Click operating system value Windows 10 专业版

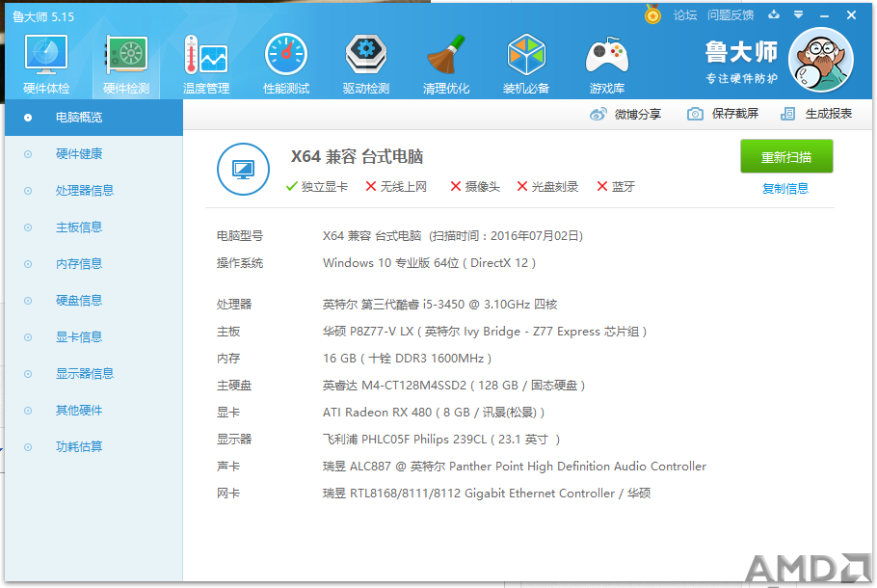point(429,263)
